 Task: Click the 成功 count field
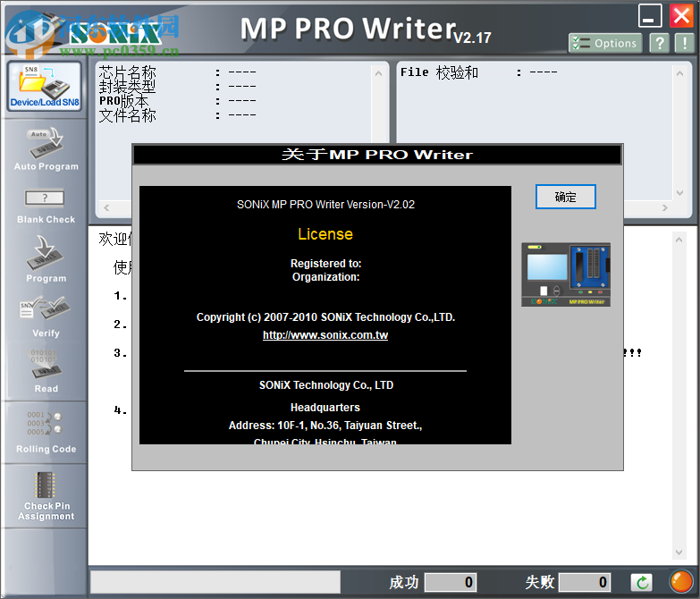(451, 582)
